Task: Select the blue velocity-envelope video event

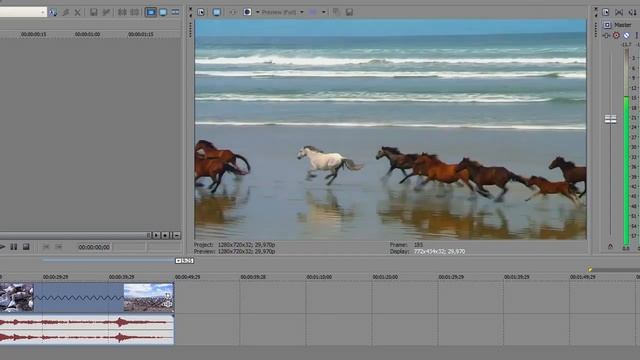Action: pos(79,298)
